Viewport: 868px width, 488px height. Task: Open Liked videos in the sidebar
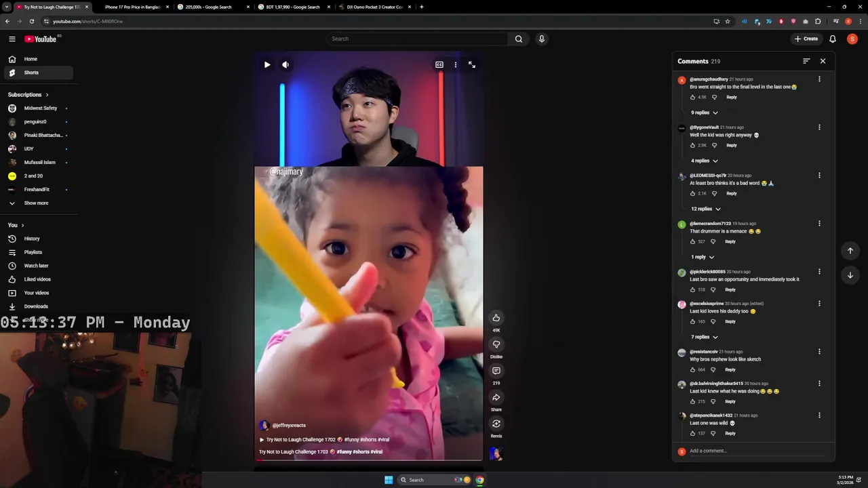39,279
